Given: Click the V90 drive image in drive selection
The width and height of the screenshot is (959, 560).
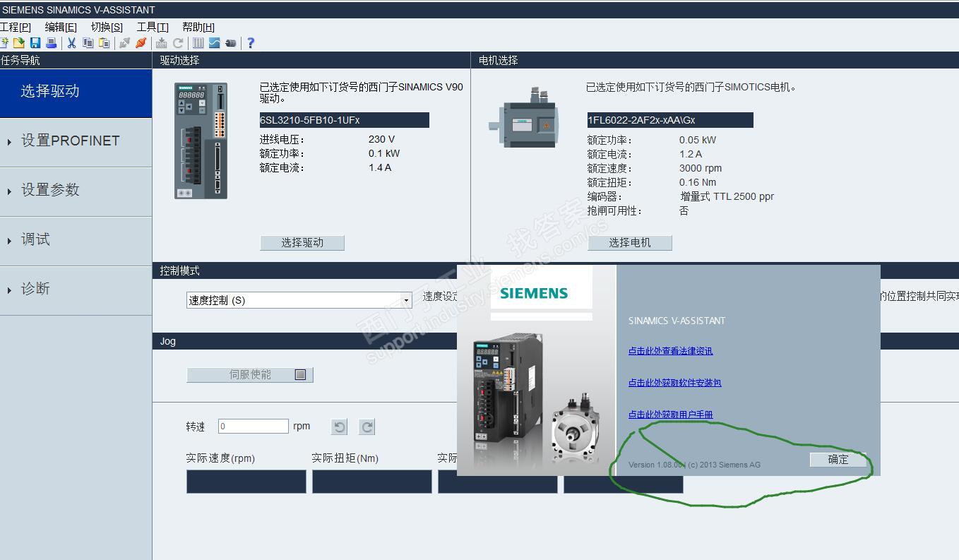Looking at the screenshot, I should click(201, 141).
